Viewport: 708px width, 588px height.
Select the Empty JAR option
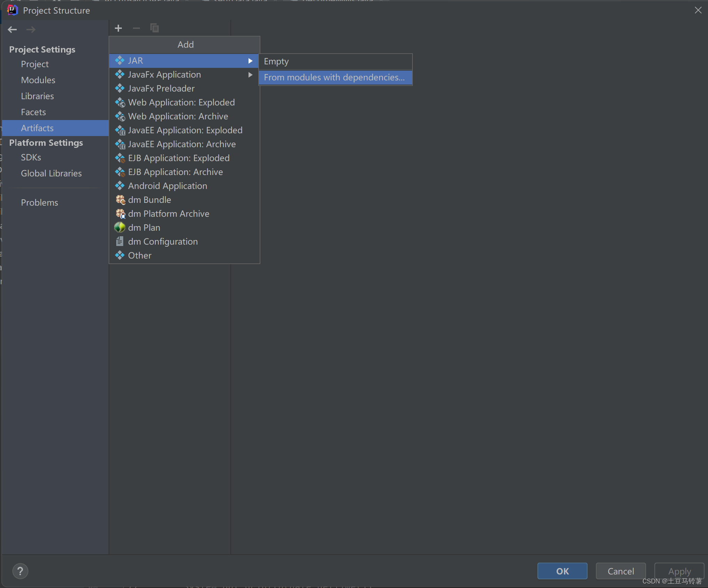(276, 62)
